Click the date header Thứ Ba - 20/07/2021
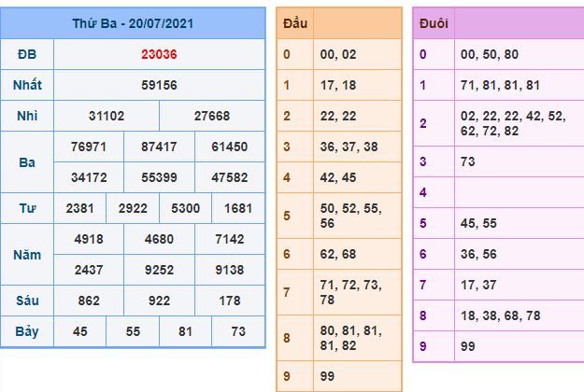The image size is (584, 392). click(133, 23)
